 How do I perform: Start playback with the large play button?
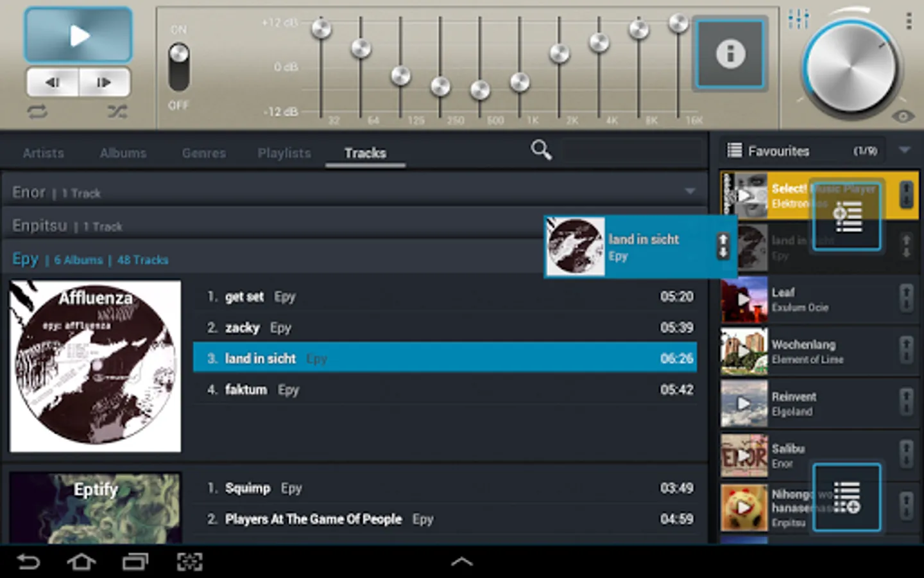(78, 35)
